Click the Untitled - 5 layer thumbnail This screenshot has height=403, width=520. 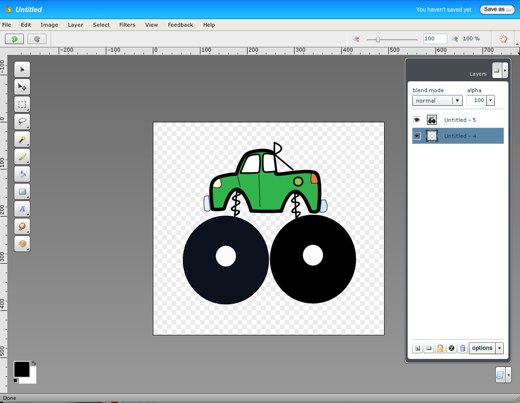(432, 120)
